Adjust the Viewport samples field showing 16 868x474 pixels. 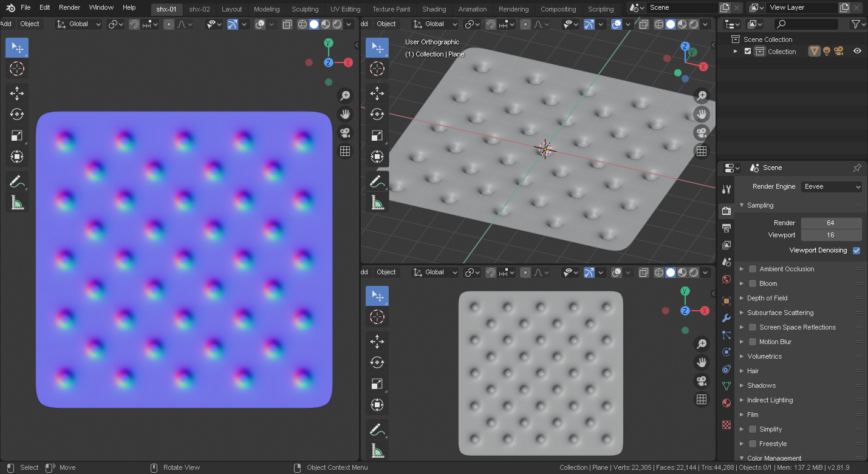pyautogui.click(x=831, y=235)
